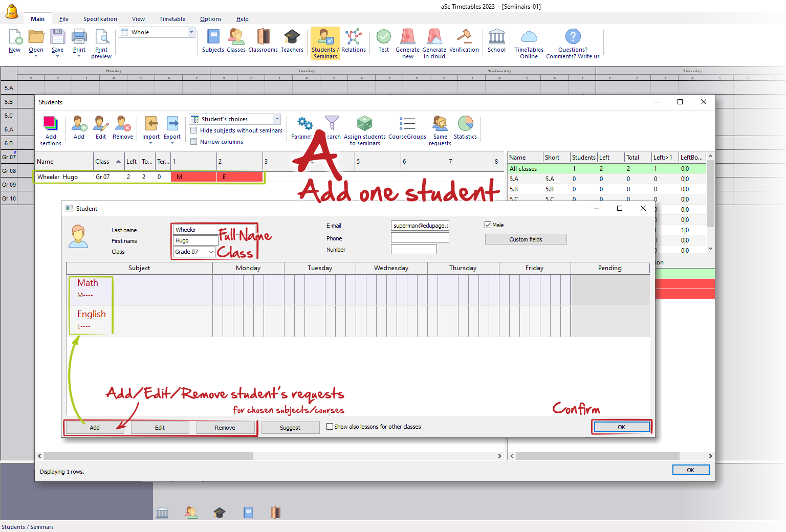Open Questions? Comments? Write us
The image size is (786, 532).
click(573, 44)
